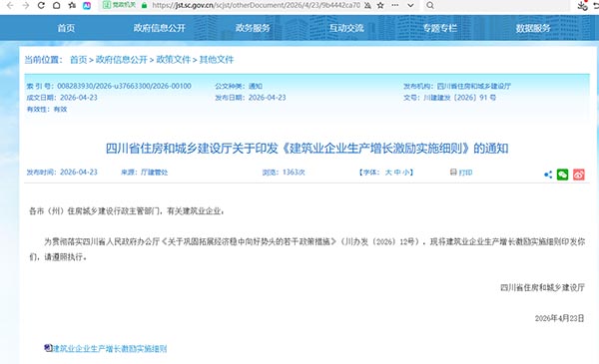Image resolution: width=599 pixels, height=364 pixels.
Task: Click the document title heading
Action: click(306, 148)
